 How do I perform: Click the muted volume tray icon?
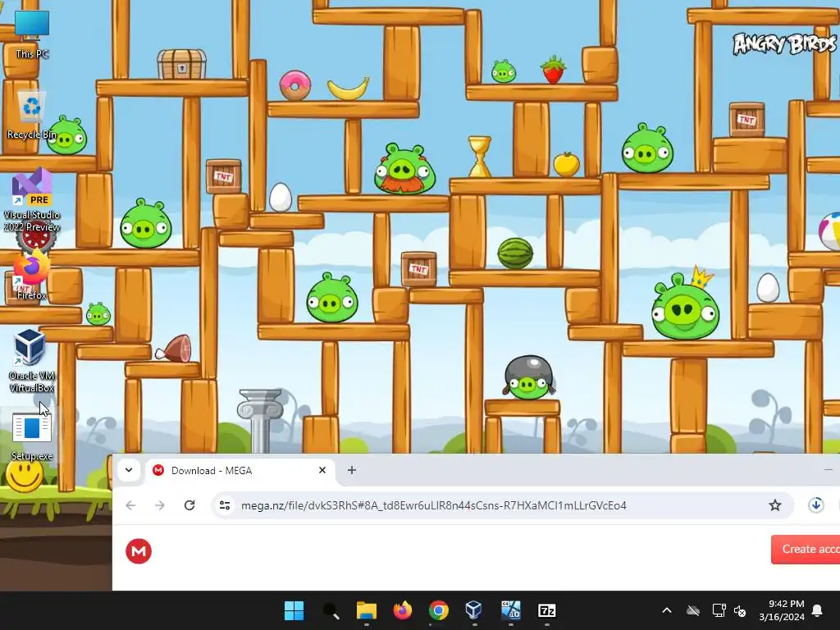pyautogui.click(x=740, y=610)
